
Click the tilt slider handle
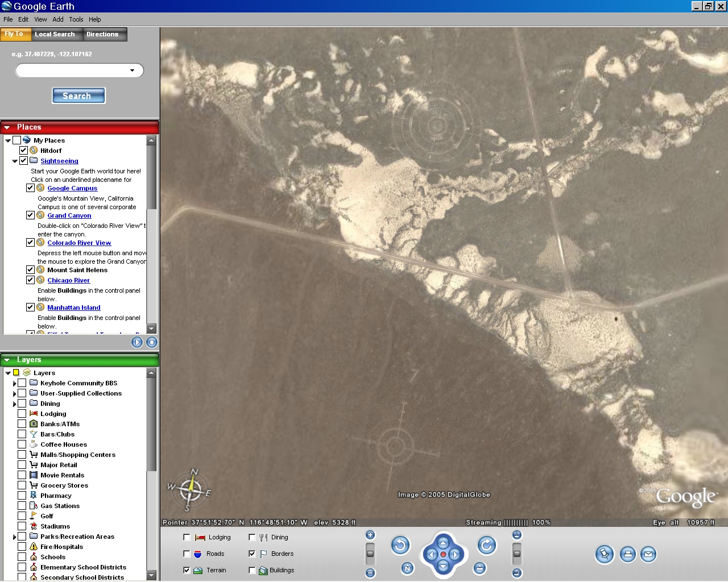tap(517, 553)
